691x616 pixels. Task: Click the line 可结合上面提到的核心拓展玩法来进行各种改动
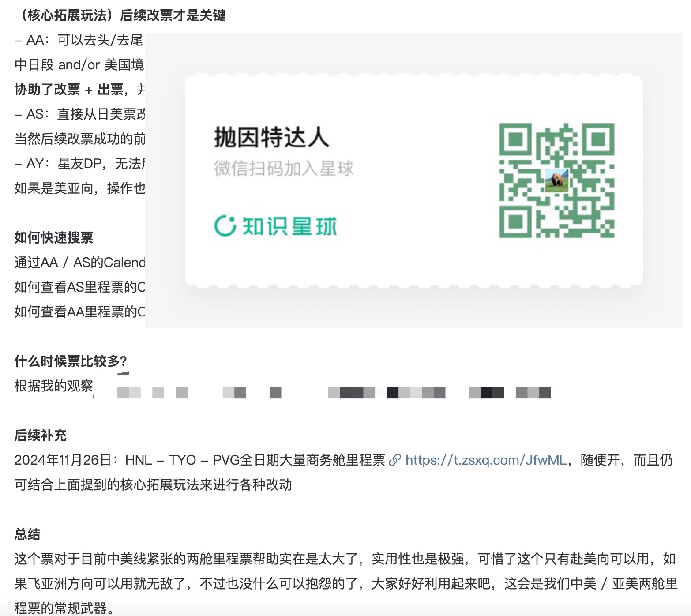[153, 485]
